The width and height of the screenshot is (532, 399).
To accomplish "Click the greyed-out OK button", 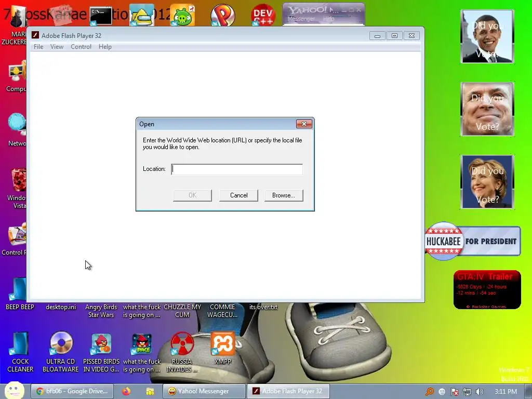I will [x=192, y=195].
